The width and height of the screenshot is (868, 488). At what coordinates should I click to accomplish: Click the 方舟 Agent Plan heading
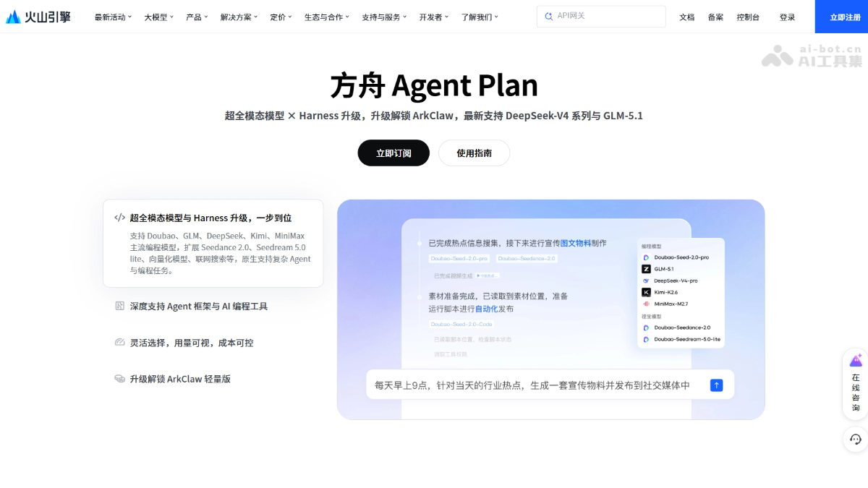pyautogui.click(x=434, y=85)
